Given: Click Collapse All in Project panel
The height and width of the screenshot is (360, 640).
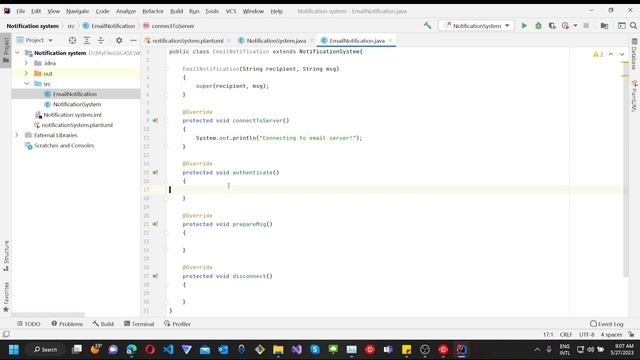Looking at the screenshot, I should pos(101,40).
